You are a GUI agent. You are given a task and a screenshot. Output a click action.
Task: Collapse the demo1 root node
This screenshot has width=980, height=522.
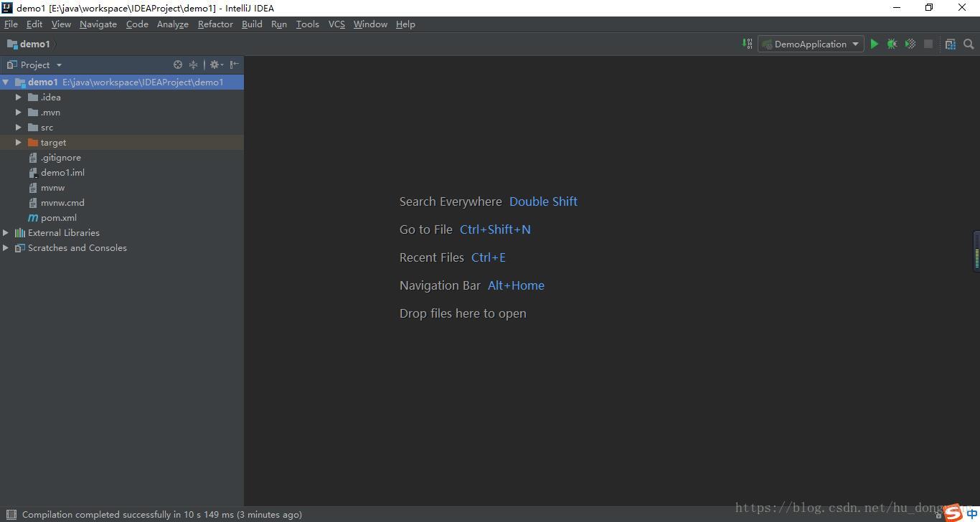[6, 82]
